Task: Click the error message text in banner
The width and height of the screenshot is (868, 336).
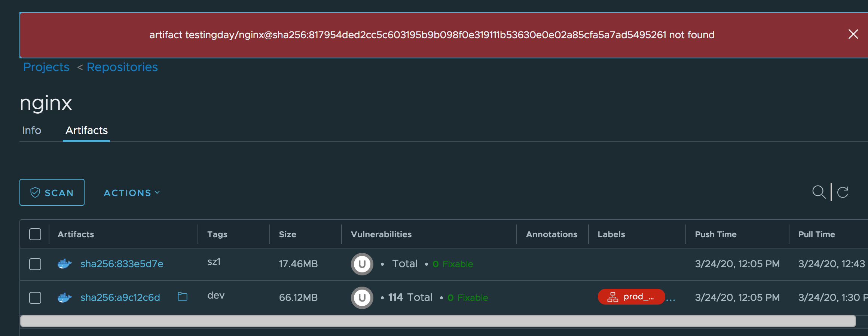Action: (x=432, y=35)
